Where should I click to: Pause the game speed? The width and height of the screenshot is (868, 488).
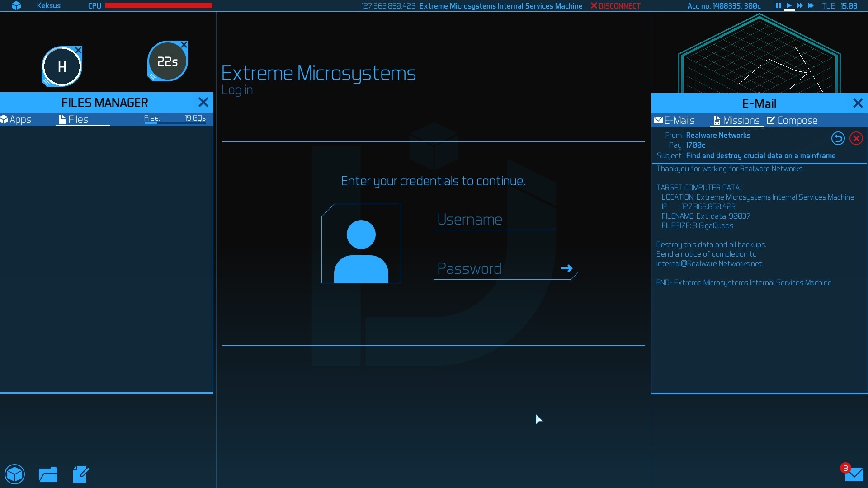778,6
